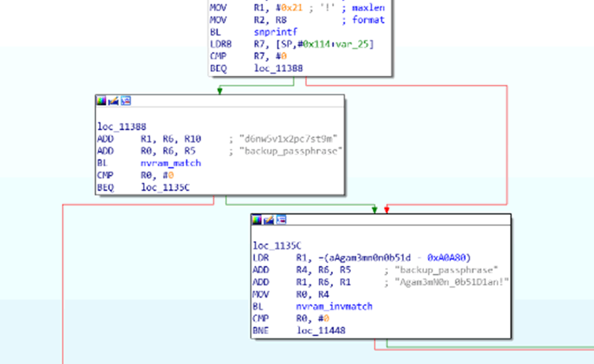594x364 pixels.
Task: Click the set node color icon on loc_11388 block
Action: 102,101
